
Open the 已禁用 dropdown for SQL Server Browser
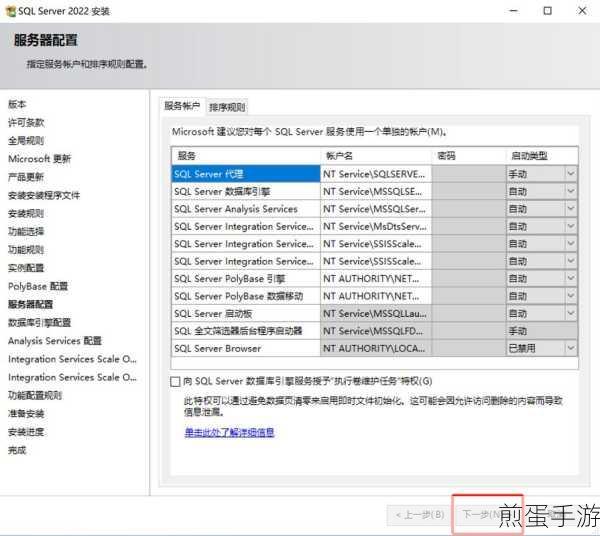coord(571,348)
